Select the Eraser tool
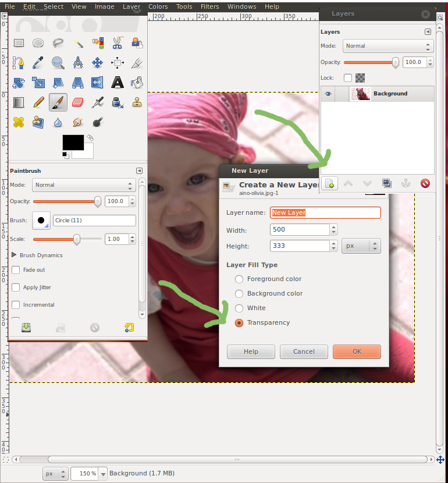The image size is (448, 483). pyautogui.click(x=78, y=102)
